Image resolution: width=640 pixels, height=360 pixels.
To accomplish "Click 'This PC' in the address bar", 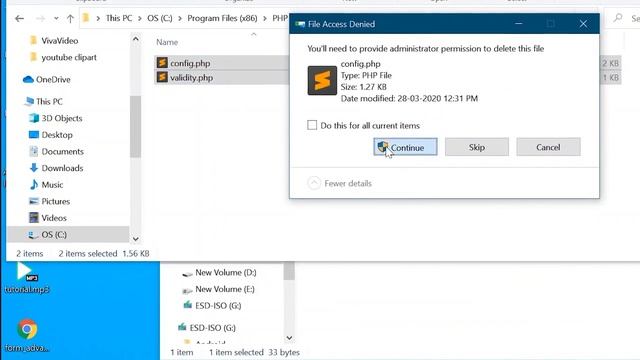I will tap(119, 18).
